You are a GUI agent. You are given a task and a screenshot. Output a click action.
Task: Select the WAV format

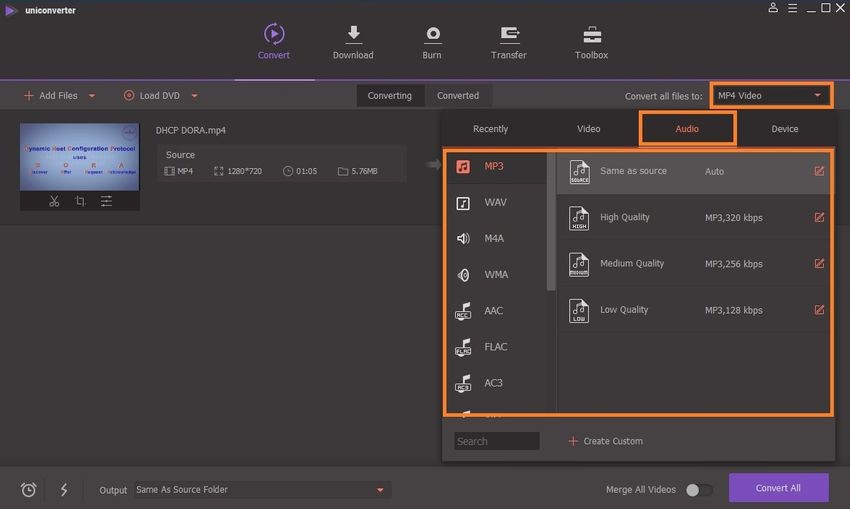click(495, 203)
